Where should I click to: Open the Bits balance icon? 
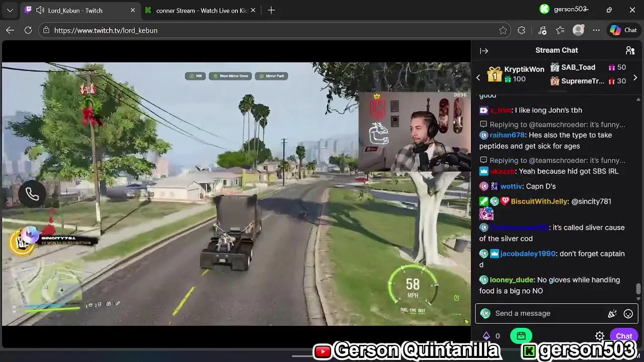486,336
